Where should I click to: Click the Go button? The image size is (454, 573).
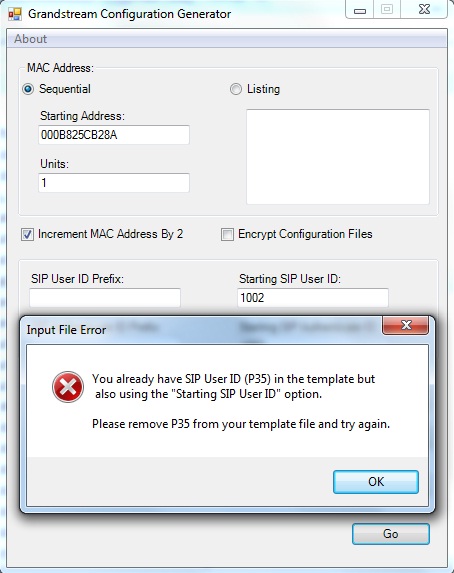coord(391,534)
